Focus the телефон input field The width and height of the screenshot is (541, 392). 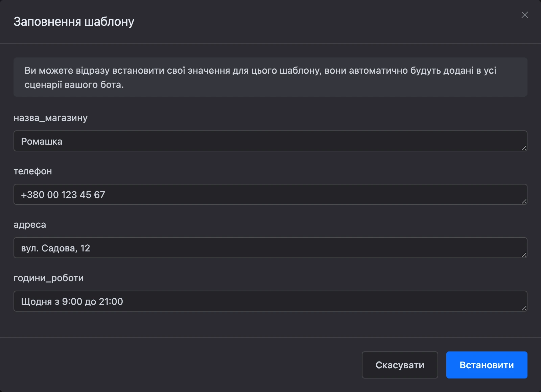point(270,194)
